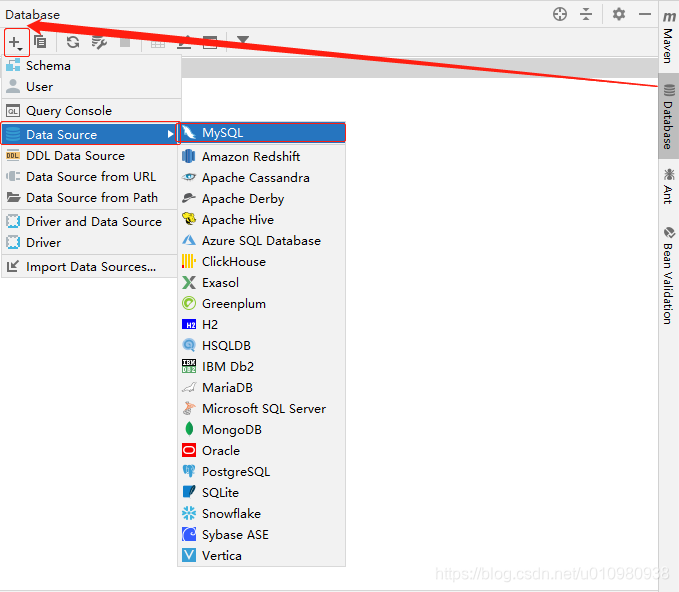
Task: Select Azure SQL Database entry
Action: [x=262, y=241]
